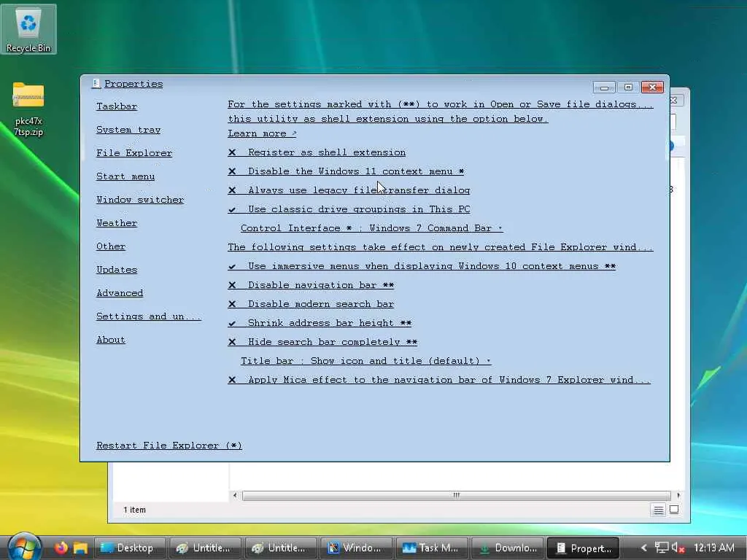Click the Properties window title icon

point(96,84)
